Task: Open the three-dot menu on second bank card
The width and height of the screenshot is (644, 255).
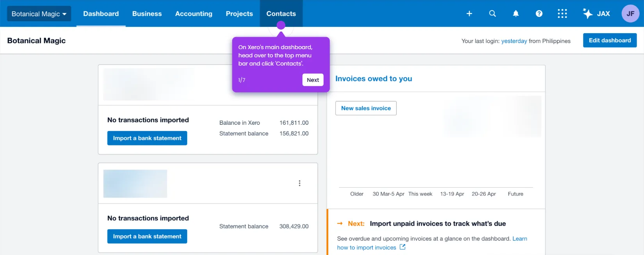Action: (300, 183)
